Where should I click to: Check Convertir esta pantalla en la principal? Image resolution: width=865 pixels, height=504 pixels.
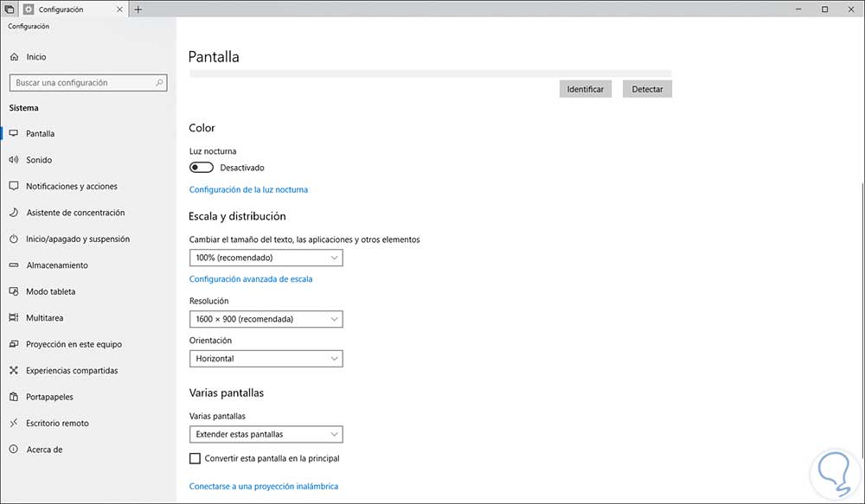pyautogui.click(x=195, y=458)
